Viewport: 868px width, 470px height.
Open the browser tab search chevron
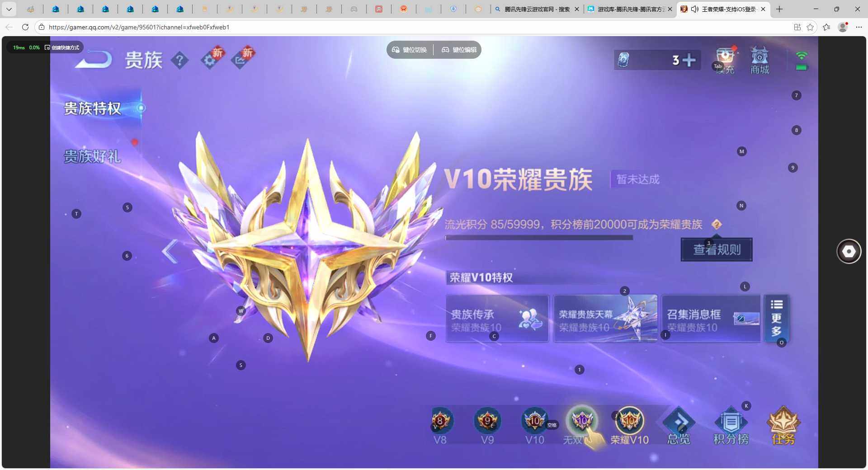click(x=9, y=9)
